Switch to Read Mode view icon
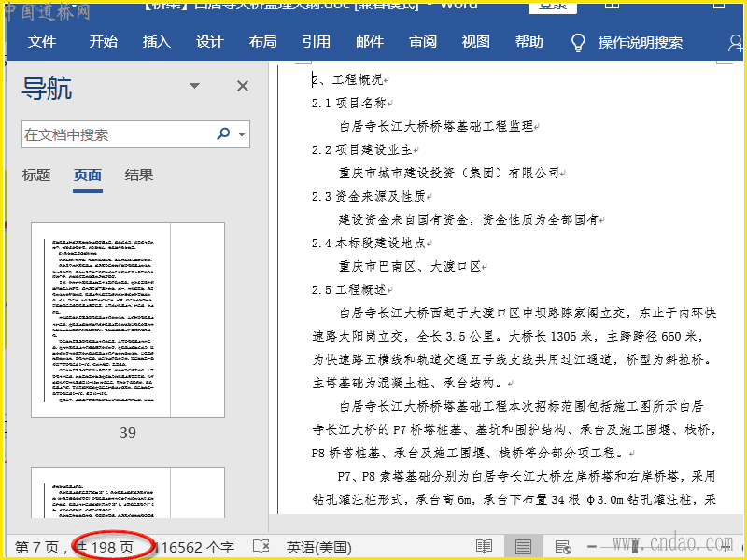Image resolution: width=747 pixels, height=560 pixels. tap(484, 547)
